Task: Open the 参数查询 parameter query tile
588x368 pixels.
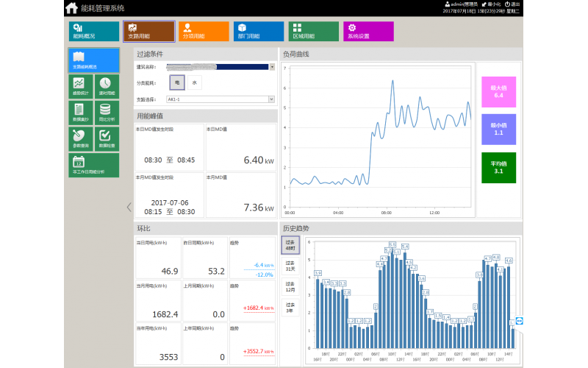Action: click(x=80, y=138)
